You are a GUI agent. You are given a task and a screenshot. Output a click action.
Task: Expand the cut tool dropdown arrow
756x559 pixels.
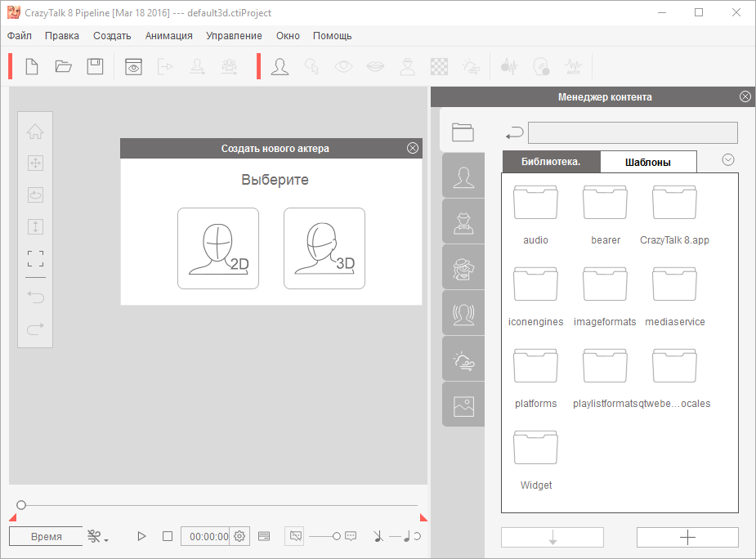pyautogui.click(x=106, y=539)
